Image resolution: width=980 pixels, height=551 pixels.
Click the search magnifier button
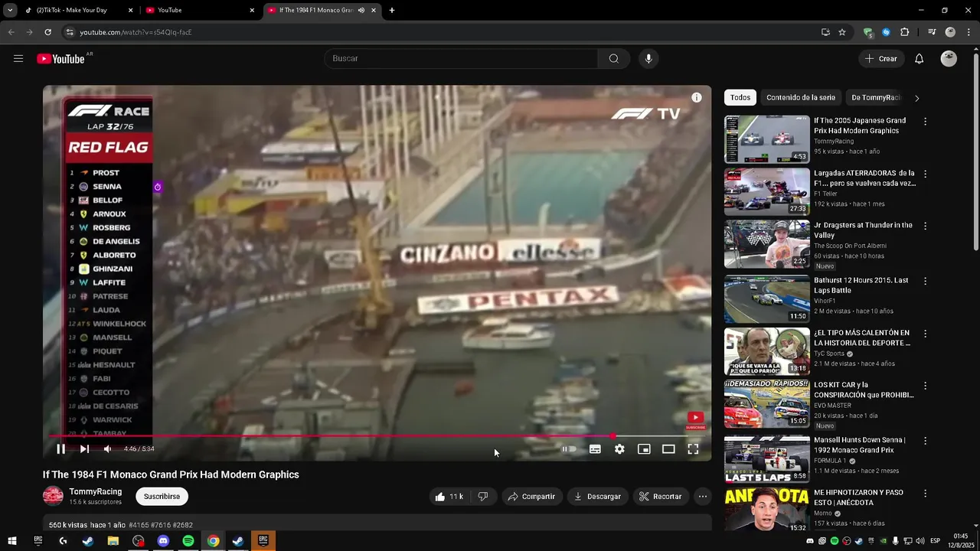point(614,58)
